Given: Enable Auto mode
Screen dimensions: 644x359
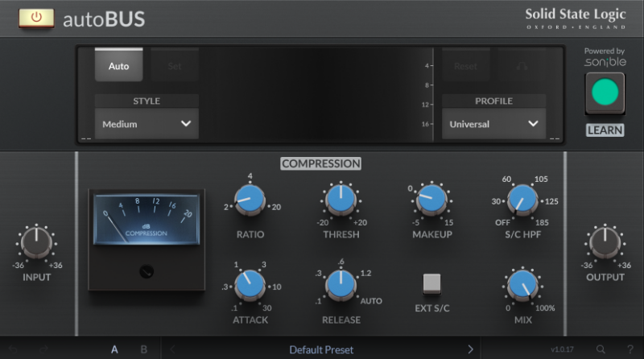Looking at the screenshot, I should (118, 66).
